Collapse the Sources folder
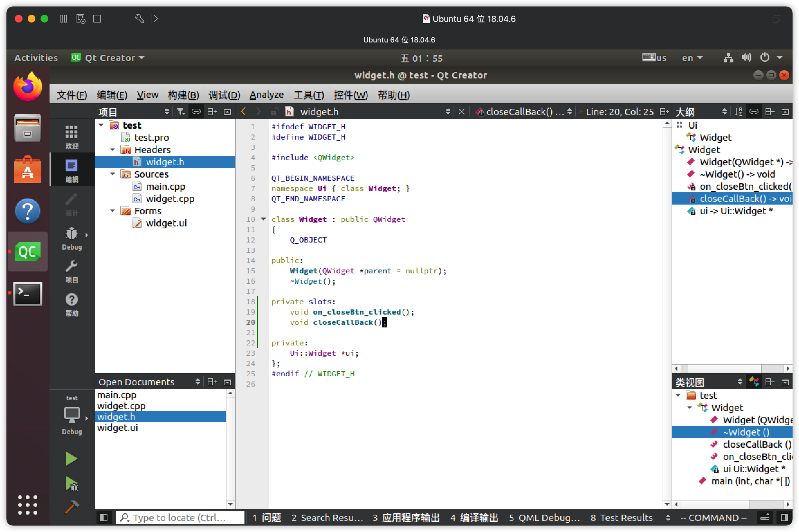This screenshot has height=532, width=799. click(x=113, y=174)
